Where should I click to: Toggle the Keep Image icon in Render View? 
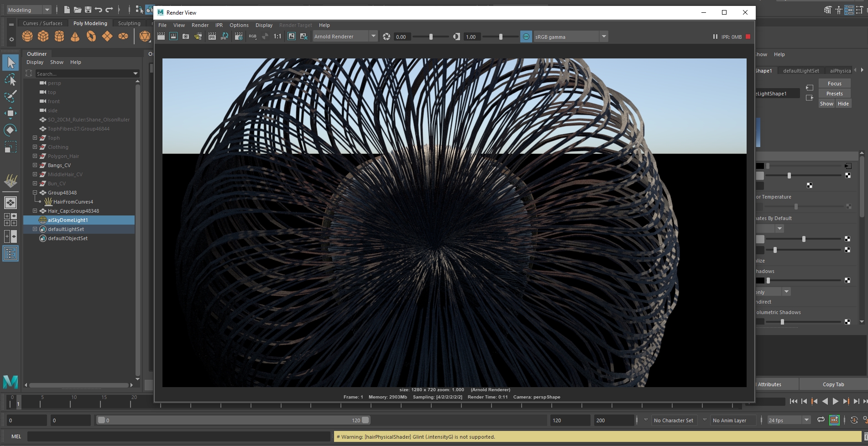click(292, 37)
